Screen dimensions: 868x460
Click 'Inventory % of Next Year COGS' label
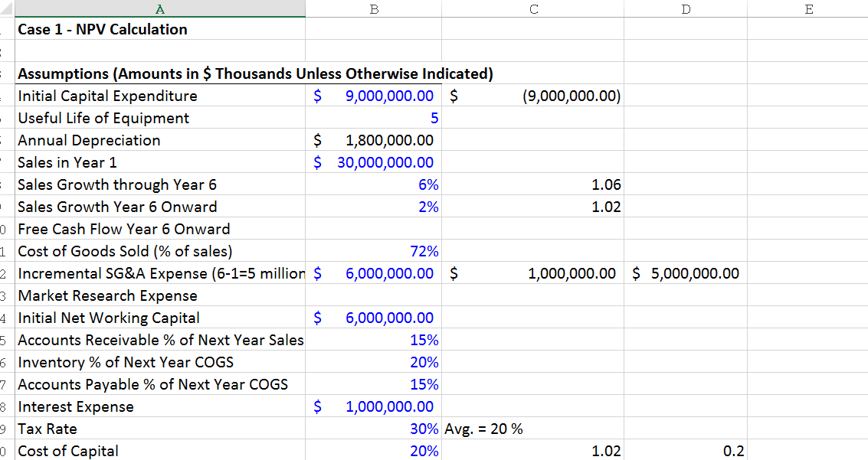coord(160,361)
